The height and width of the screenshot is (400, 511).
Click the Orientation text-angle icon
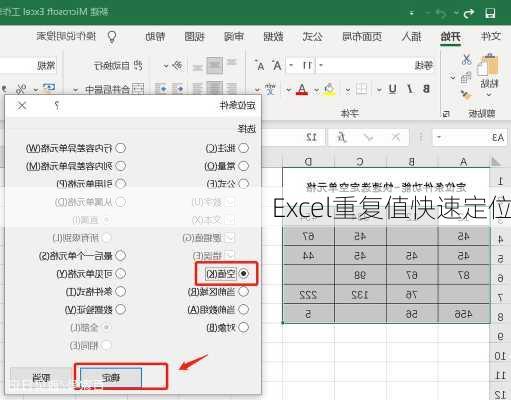click(178, 65)
